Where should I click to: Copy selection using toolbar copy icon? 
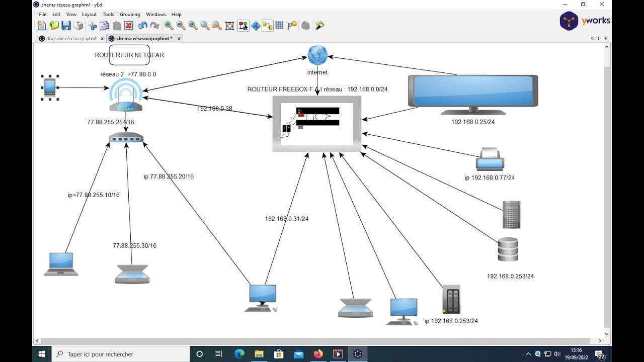105,26
